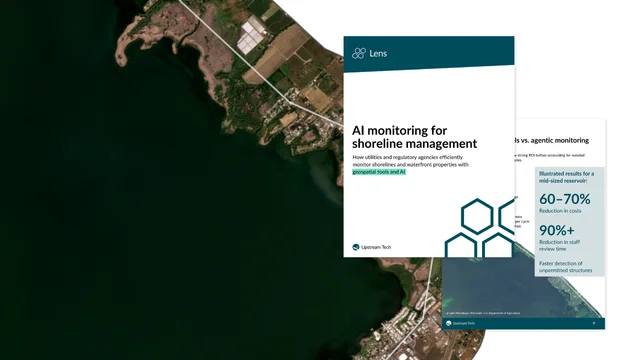This screenshot has width=640, height=360.
Task: Click the '90%+' statistic
Action: [x=557, y=230]
